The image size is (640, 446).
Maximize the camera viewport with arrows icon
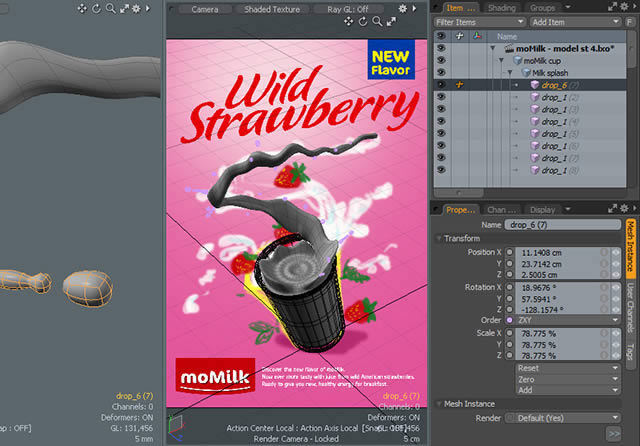pos(391,22)
